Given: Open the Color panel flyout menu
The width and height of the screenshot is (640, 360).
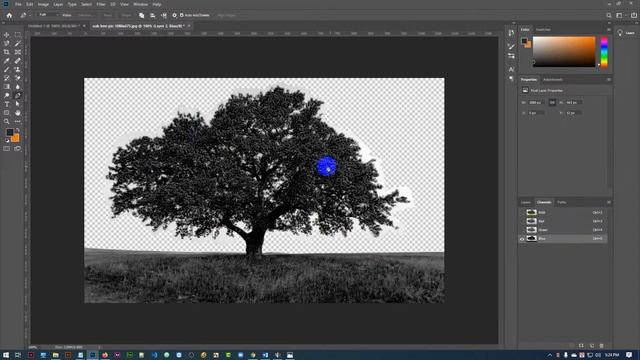Looking at the screenshot, I should [609, 29].
